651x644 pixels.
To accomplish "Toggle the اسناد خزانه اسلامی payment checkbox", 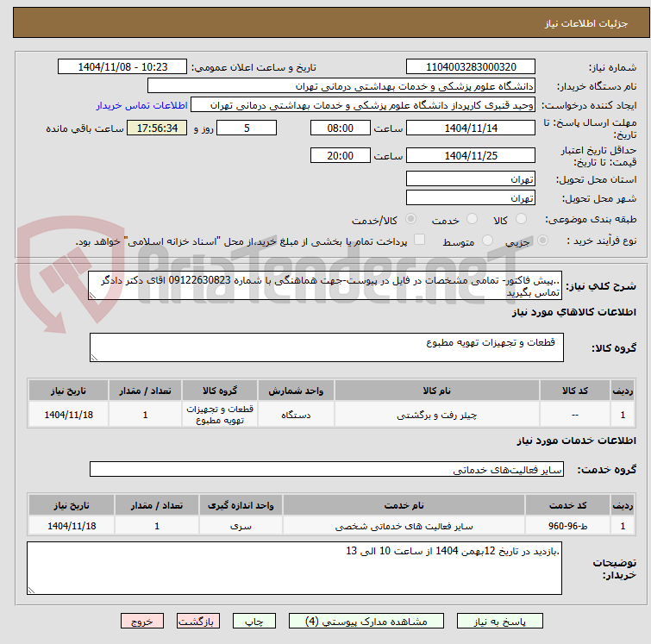I will [x=419, y=240].
